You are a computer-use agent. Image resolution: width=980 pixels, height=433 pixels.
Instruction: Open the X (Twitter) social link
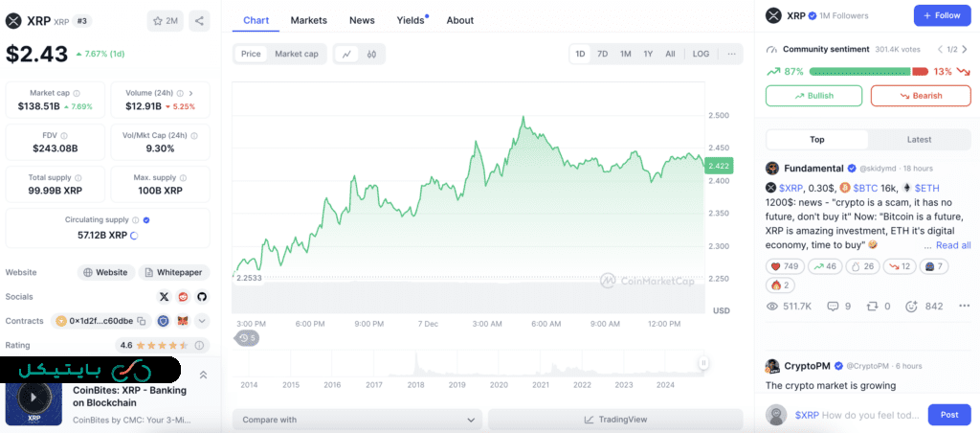164,297
